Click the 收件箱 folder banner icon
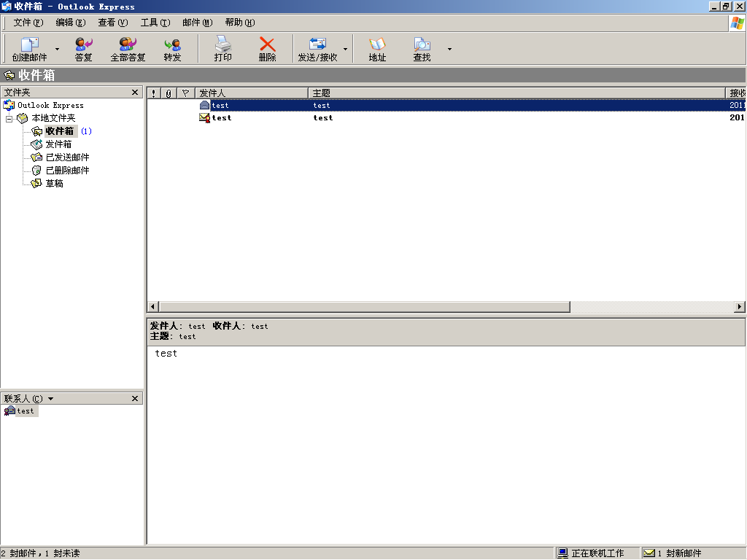 click(9, 75)
